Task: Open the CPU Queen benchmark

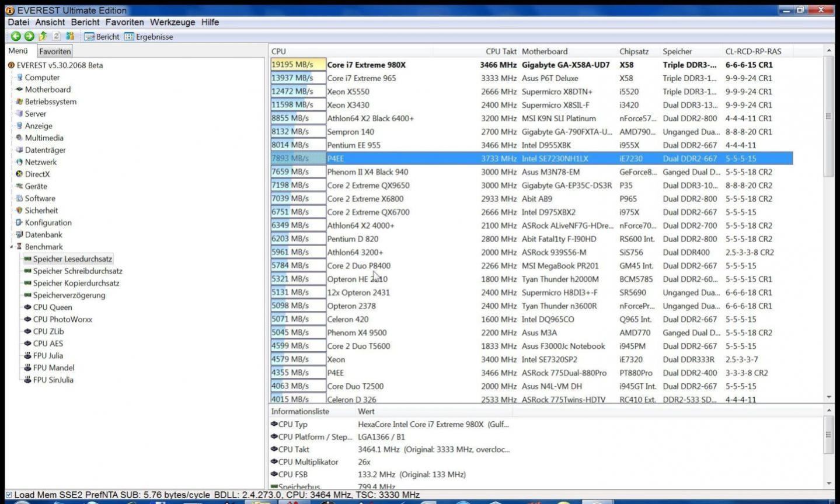Action: (48, 307)
